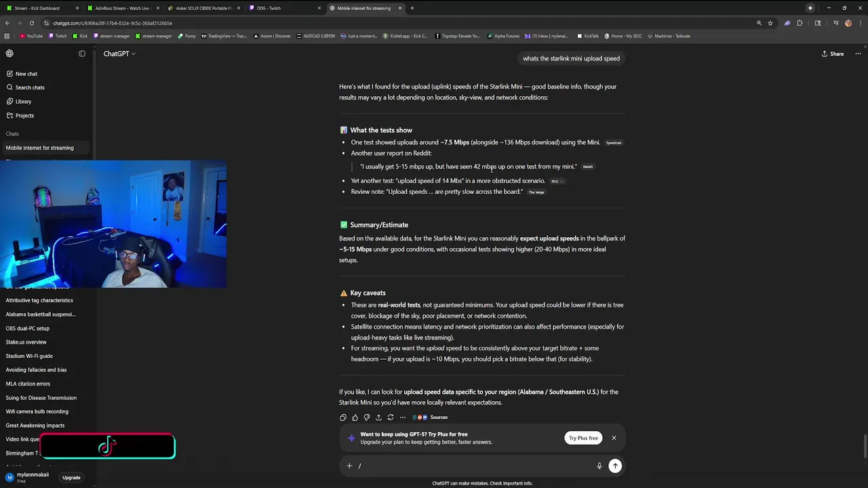Screen dimensions: 868x488
Task: Click the Upgrade button in sidebar
Action: 71,478
